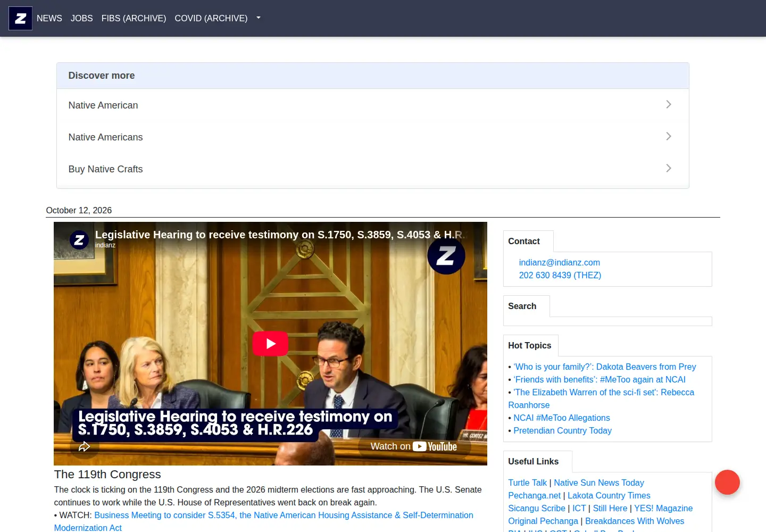Viewport: 766px width, 532px height.
Task: Open the video title link at top
Action: pyautogui.click(x=280, y=235)
